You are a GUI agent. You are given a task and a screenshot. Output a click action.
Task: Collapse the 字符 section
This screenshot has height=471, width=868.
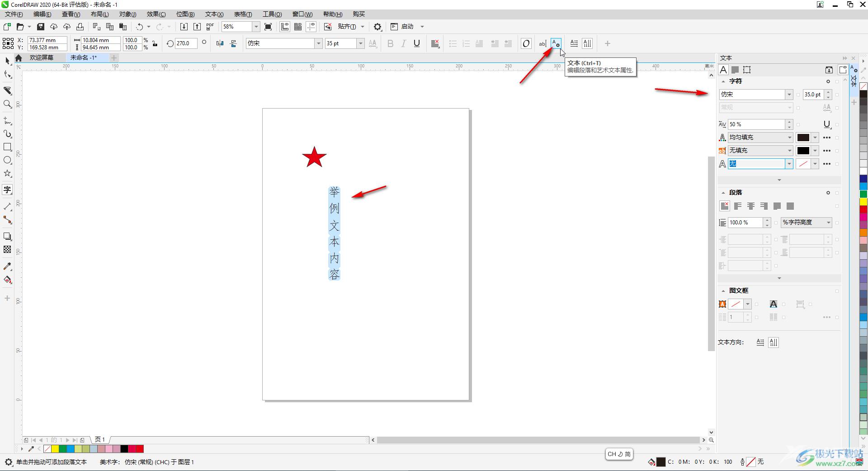(723, 81)
